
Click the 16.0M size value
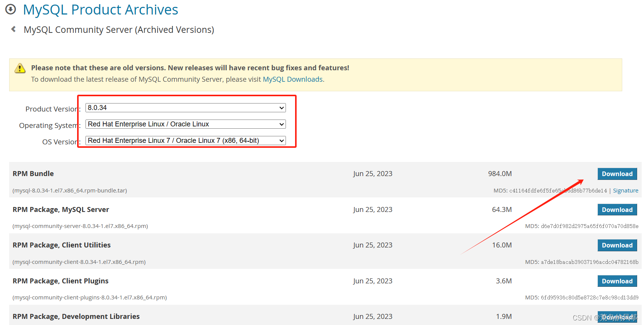(x=502, y=245)
